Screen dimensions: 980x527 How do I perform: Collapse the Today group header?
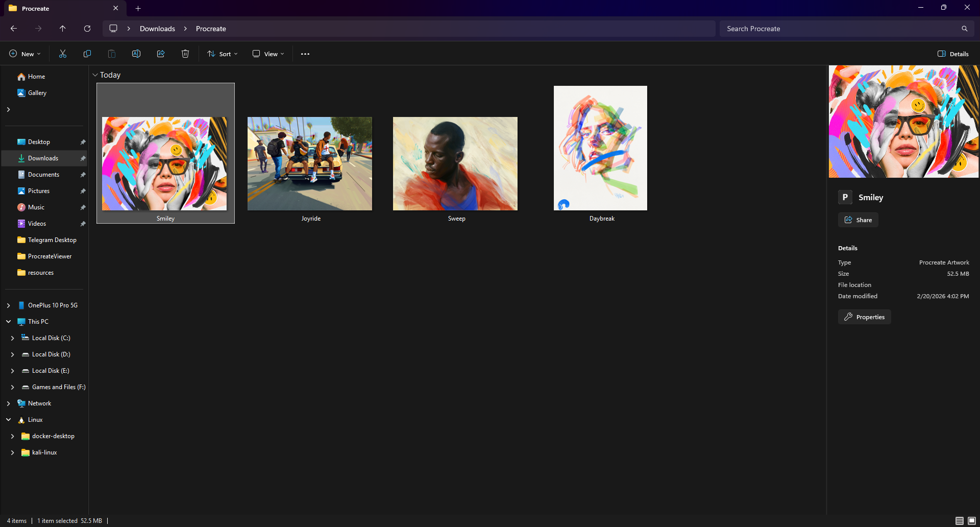95,75
